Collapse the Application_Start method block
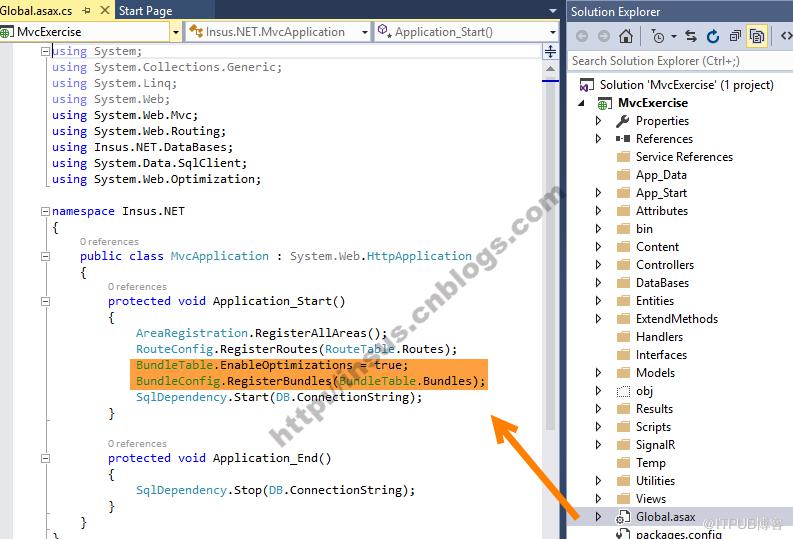Screen dimensions: 793x539 click(45, 301)
